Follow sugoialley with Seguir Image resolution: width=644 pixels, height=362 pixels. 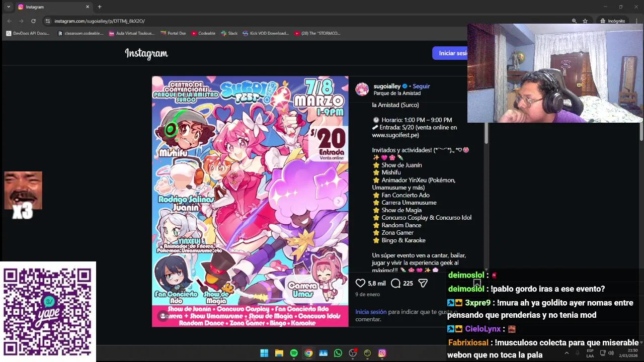(x=421, y=86)
